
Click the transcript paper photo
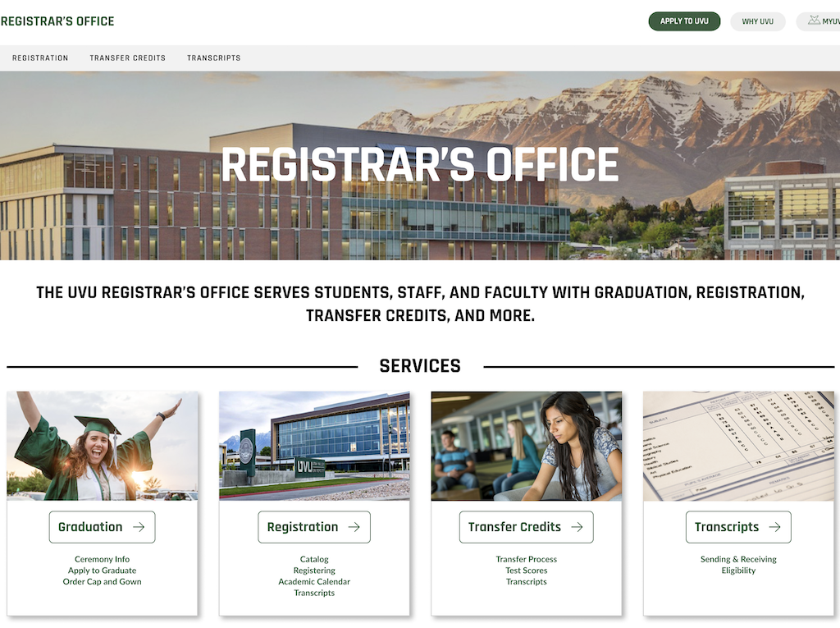coord(738,447)
